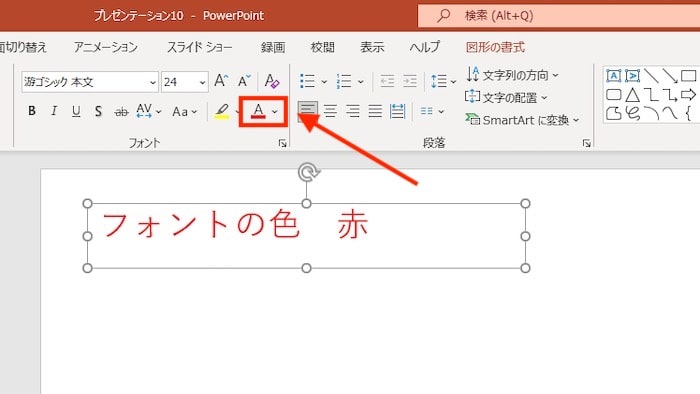Select freeform shape tool

[x=614, y=113]
